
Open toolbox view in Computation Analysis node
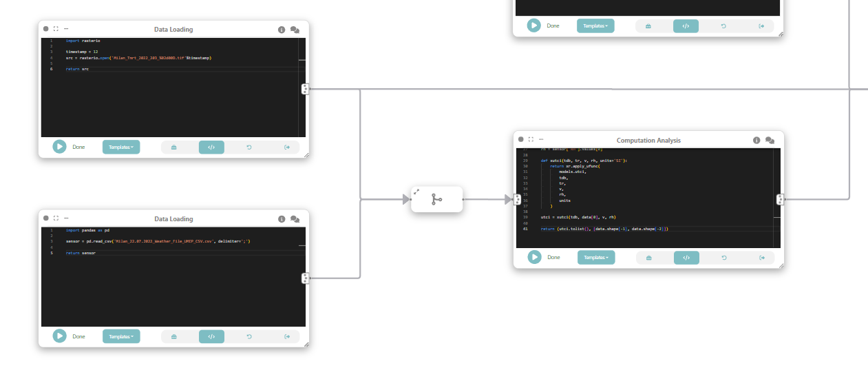coord(648,258)
